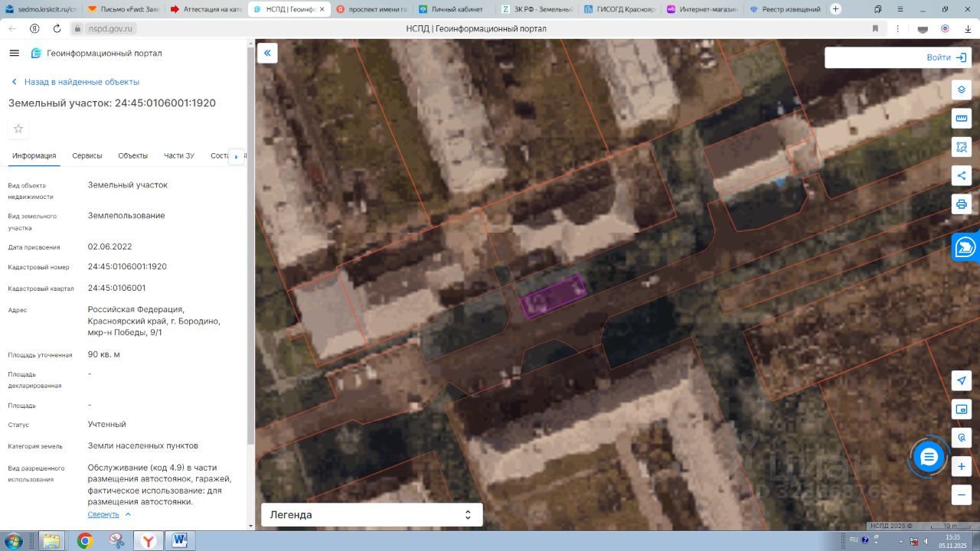Expand the Легенда panel

pos(372,515)
